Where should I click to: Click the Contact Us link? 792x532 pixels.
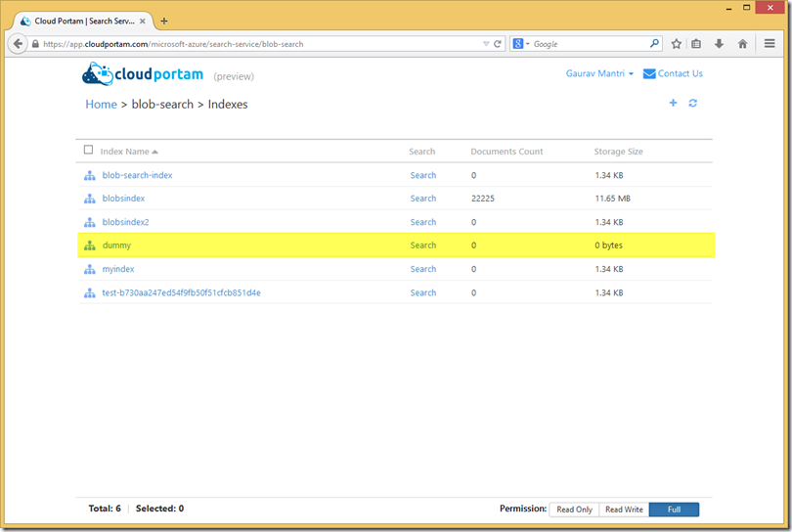(x=673, y=73)
